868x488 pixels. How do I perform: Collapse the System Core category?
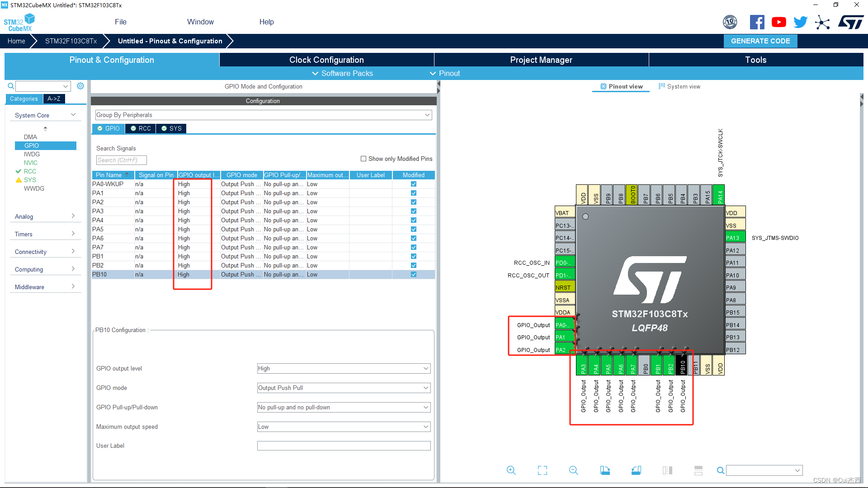45,115
